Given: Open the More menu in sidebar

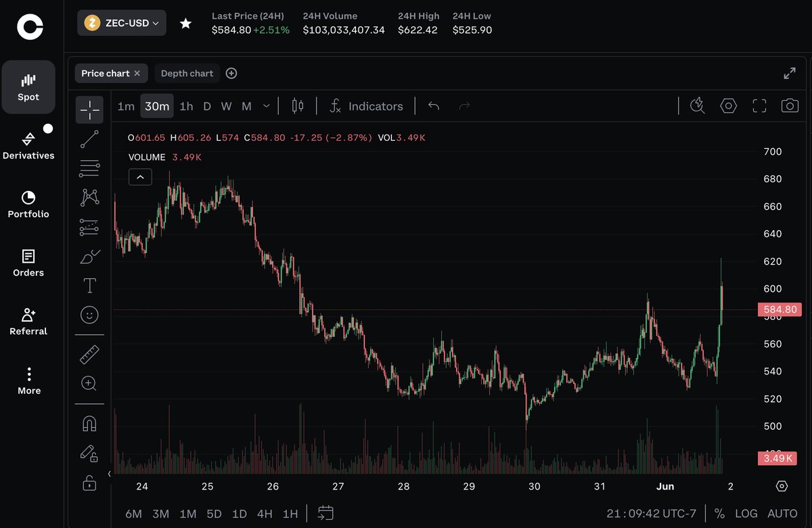Looking at the screenshot, I should click(x=28, y=381).
